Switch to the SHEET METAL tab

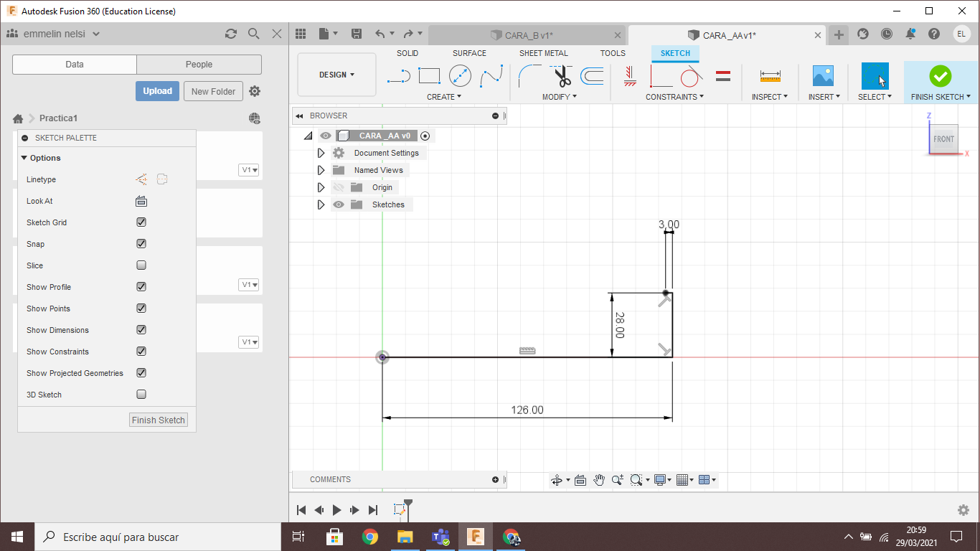tap(543, 53)
